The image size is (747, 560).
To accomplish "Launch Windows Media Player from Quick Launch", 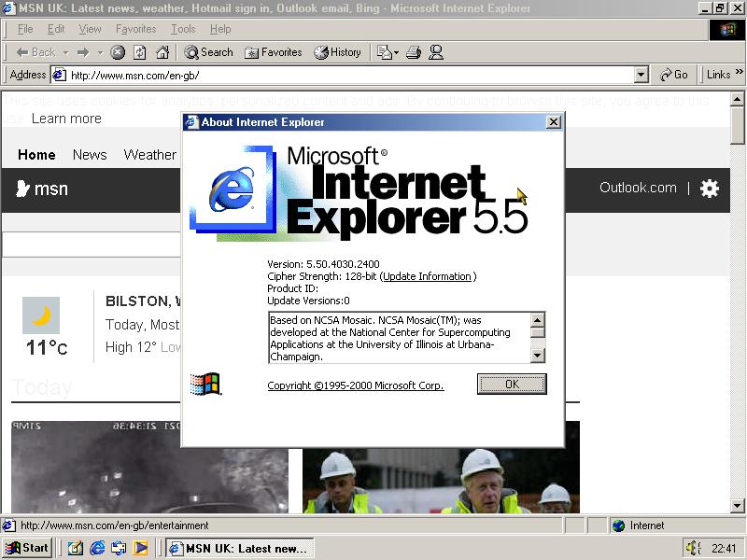I will pyautogui.click(x=140, y=548).
